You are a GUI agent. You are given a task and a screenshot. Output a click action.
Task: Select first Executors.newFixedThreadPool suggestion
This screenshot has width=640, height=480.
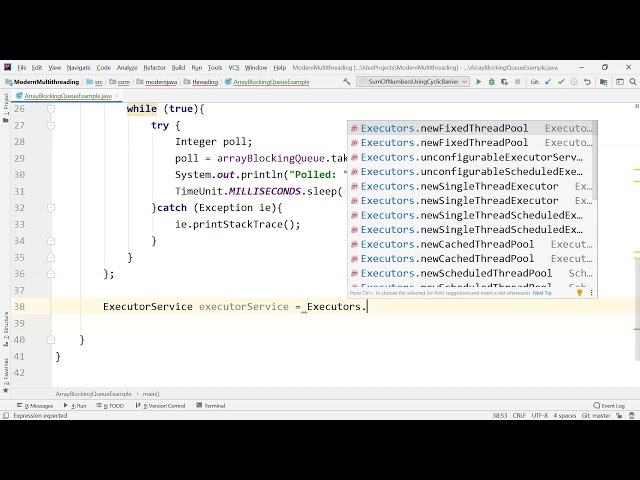pyautogui.click(x=471, y=128)
